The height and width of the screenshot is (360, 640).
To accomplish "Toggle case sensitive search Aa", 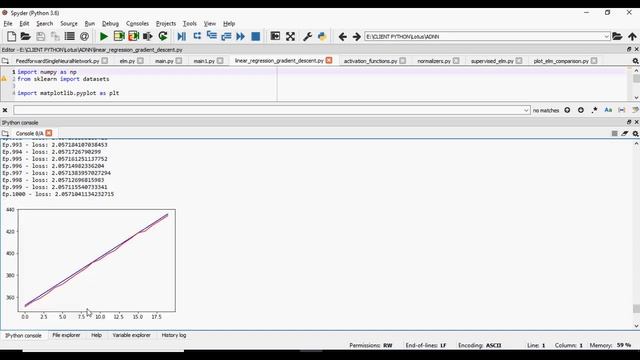I will click(608, 110).
